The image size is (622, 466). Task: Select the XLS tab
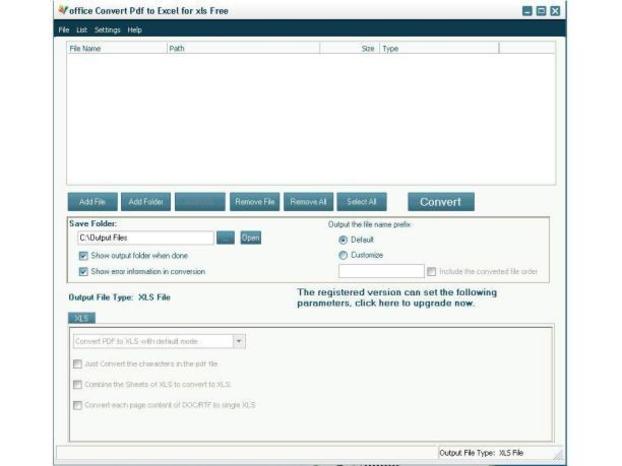81,318
